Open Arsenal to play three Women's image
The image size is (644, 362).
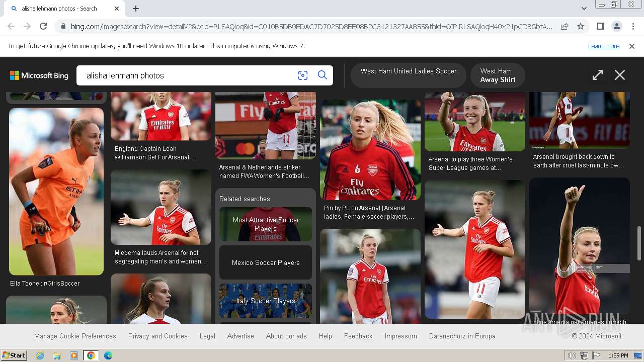[475, 122]
